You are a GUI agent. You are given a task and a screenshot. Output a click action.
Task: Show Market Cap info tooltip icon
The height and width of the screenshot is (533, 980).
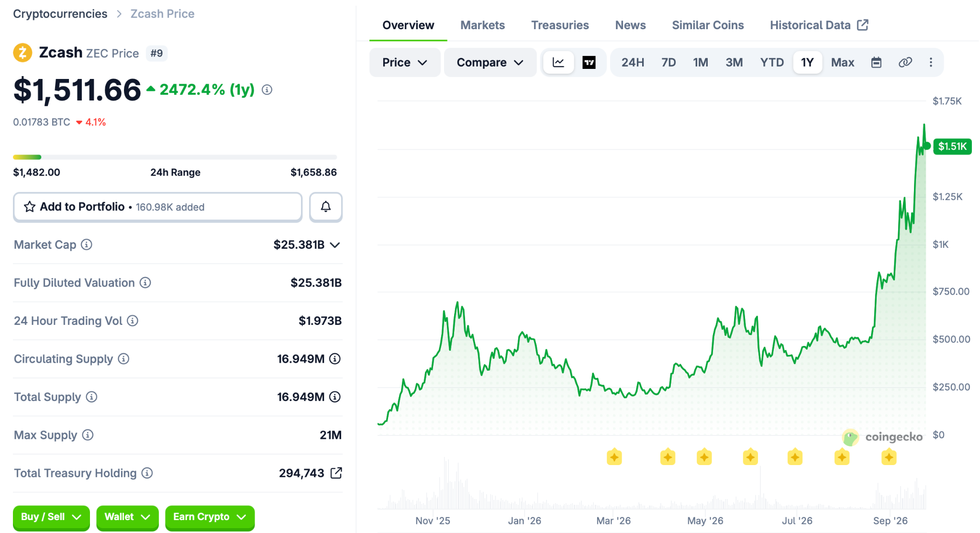(87, 244)
